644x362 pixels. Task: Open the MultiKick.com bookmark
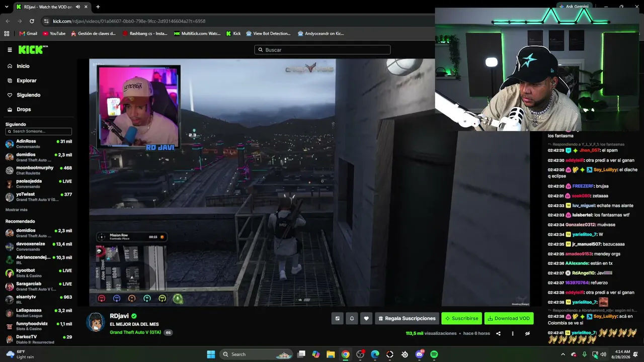(x=197, y=34)
